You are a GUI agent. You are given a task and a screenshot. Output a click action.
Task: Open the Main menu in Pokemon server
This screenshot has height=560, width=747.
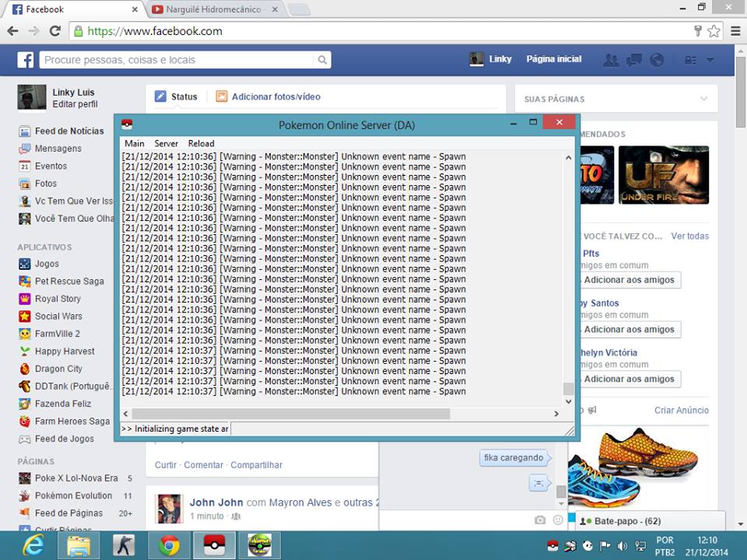[135, 143]
